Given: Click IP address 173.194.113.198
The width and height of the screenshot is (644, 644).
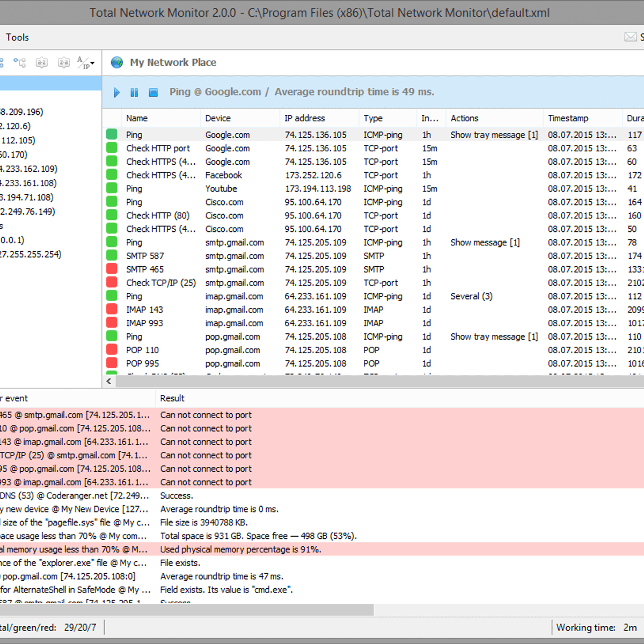Looking at the screenshot, I should click(x=318, y=189).
